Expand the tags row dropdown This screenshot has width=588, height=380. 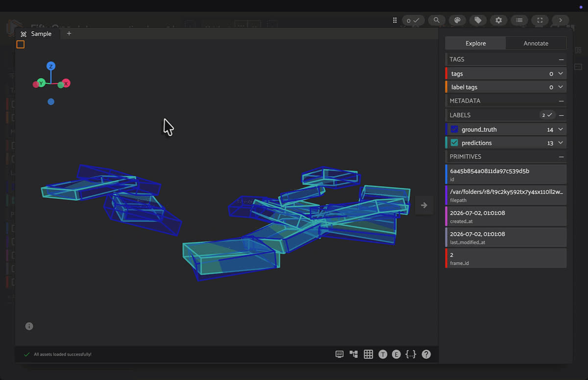561,73
